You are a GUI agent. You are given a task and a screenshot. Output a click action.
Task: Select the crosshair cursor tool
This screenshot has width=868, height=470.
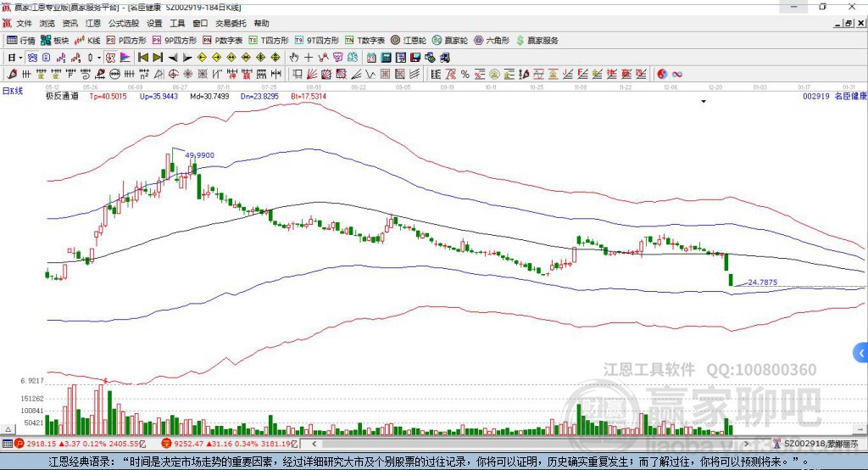click(x=309, y=58)
